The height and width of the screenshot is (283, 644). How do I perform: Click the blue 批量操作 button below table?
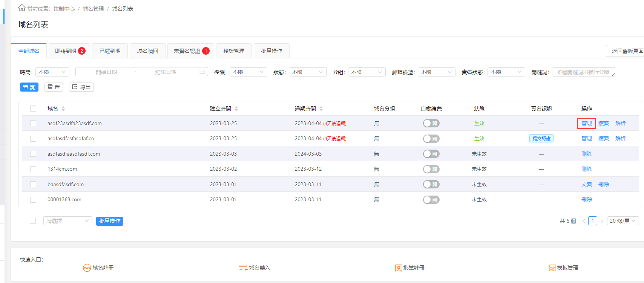click(x=110, y=221)
